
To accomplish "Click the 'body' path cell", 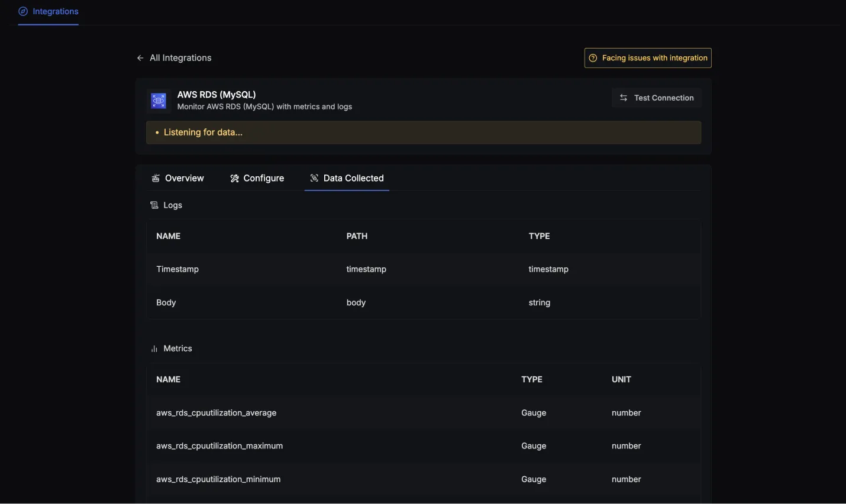I will coord(356,302).
